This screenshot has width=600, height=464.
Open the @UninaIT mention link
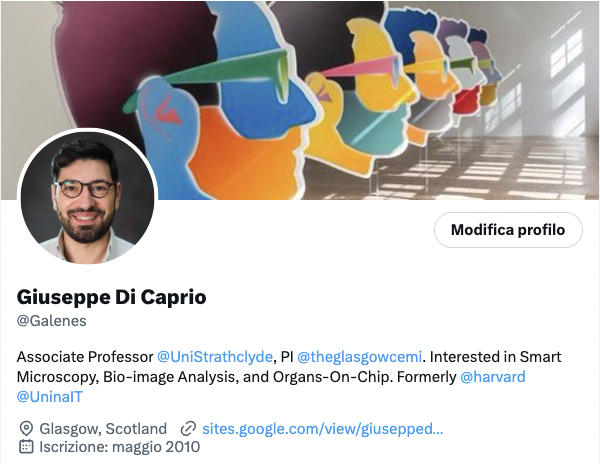(50, 397)
